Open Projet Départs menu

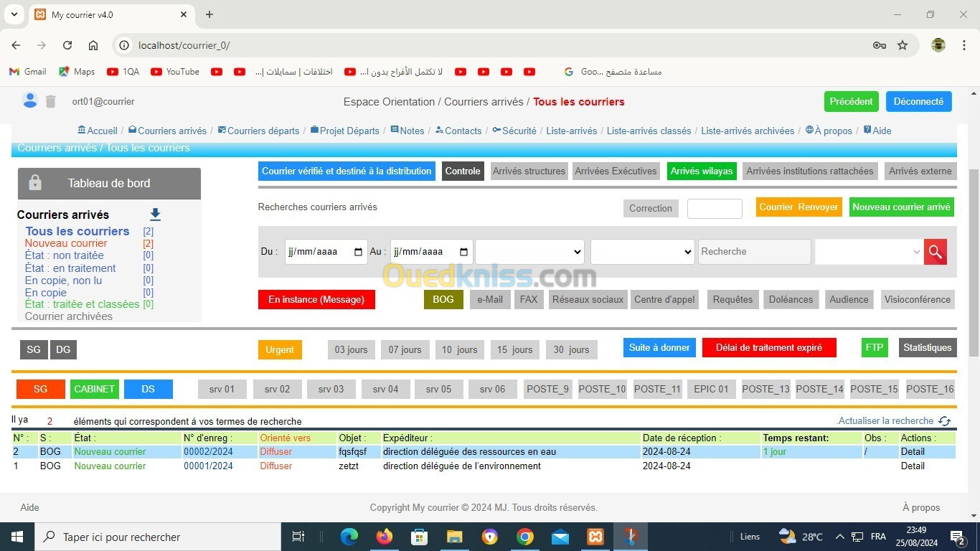[344, 131]
